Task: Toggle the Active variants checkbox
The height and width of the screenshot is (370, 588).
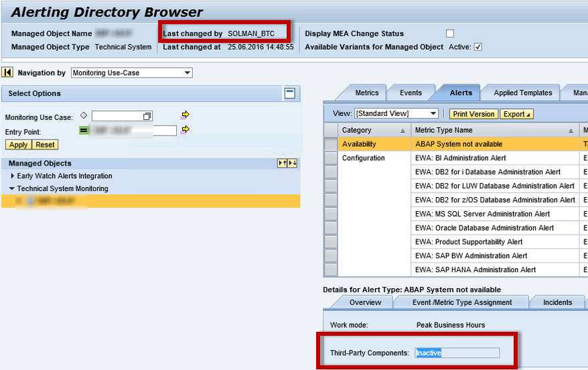Action: point(477,47)
